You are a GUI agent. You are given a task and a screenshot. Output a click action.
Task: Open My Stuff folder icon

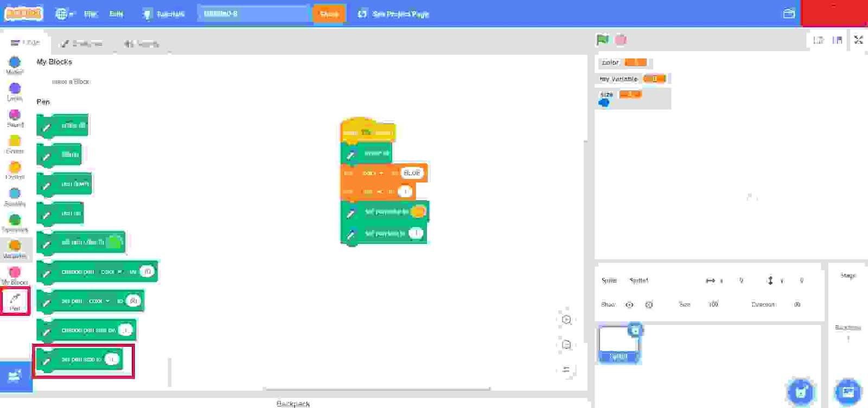click(789, 14)
